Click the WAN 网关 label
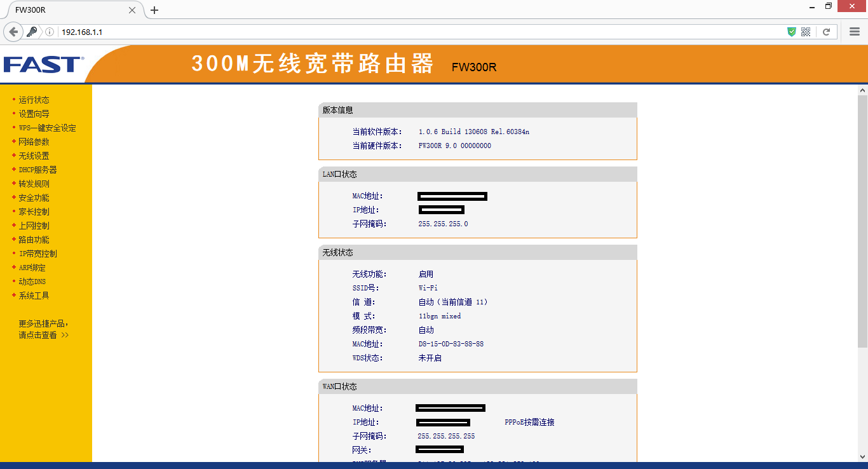 tap(362, 450)
